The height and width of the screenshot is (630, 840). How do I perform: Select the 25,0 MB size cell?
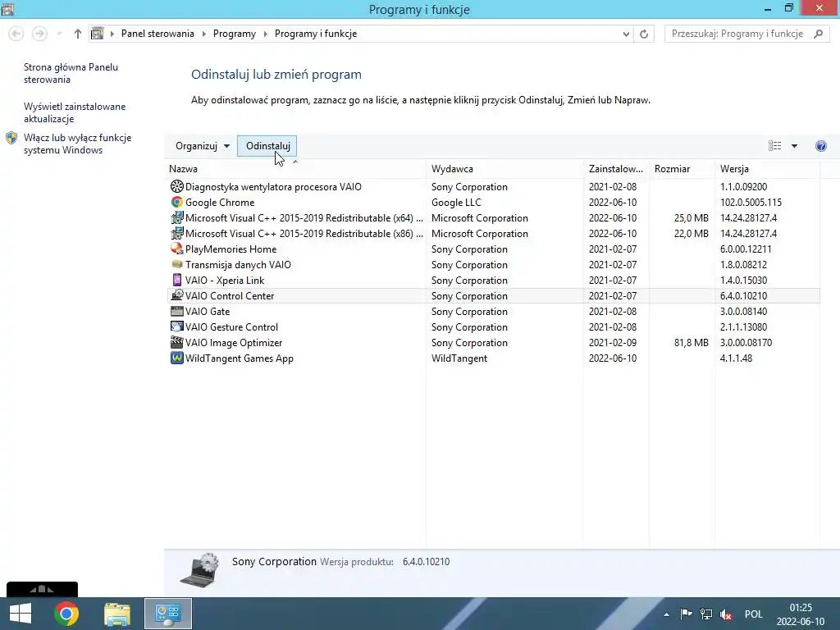[691, 218]
